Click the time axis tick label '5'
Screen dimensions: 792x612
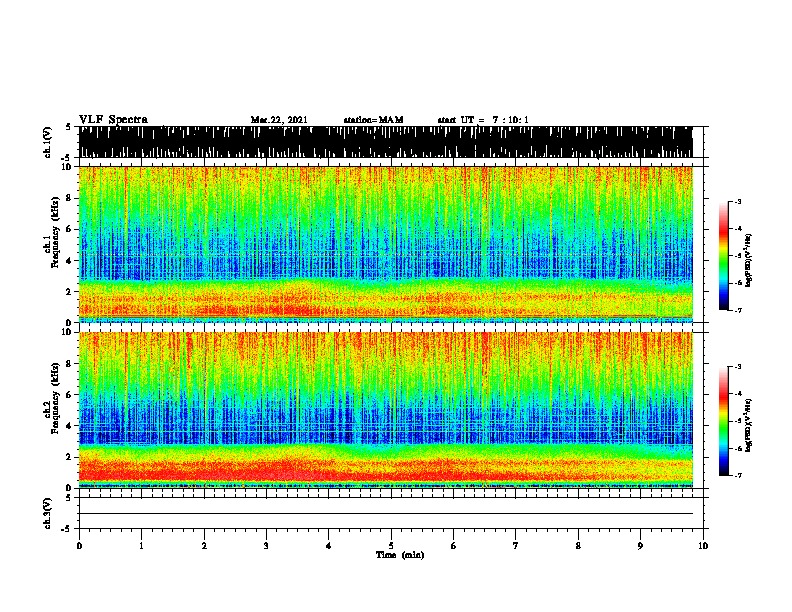[x=391, y=546]
